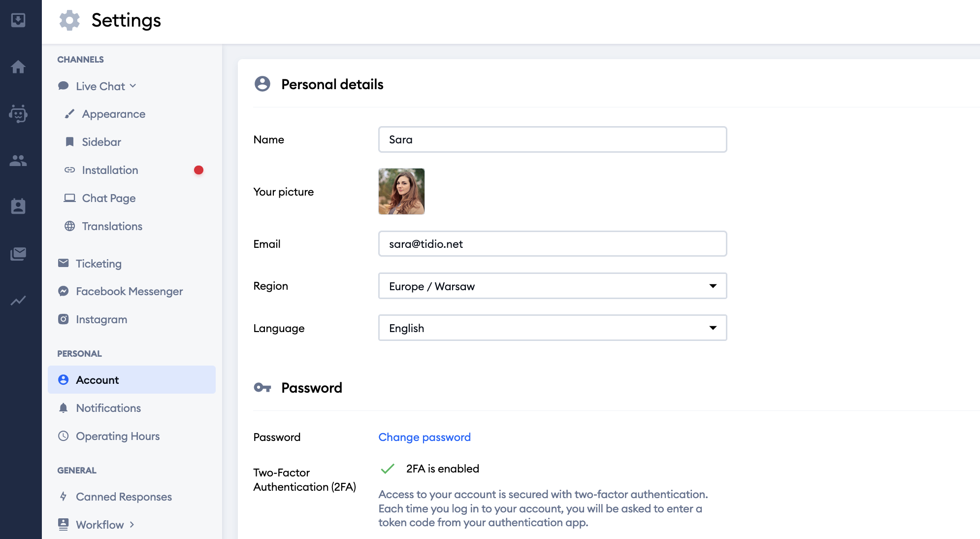Go to the Home dashboard icon
The image size is (980, 539).
pos(18,67)
